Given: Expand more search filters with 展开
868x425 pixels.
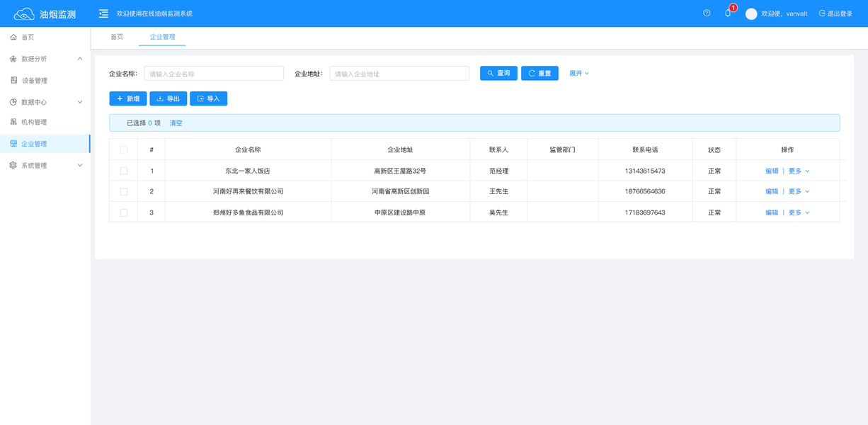Looking at the screenshot, I should pyautogui.click(x=579, y=73).
